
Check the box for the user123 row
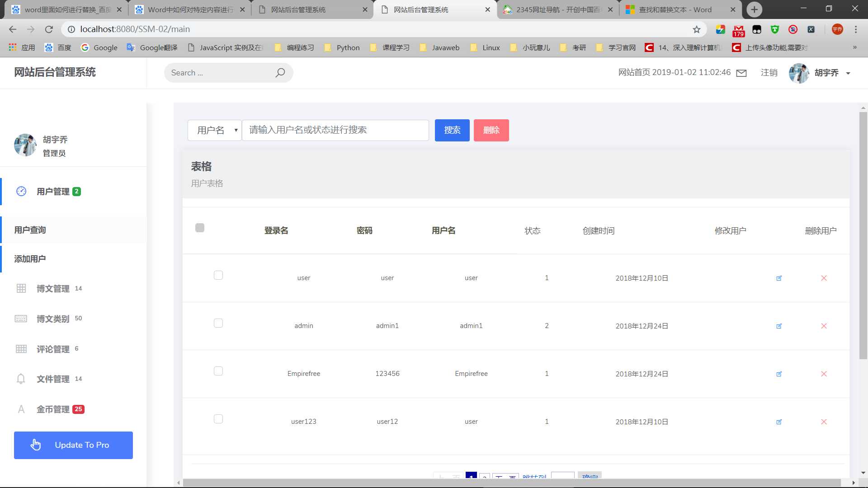[x=218, y=419]
